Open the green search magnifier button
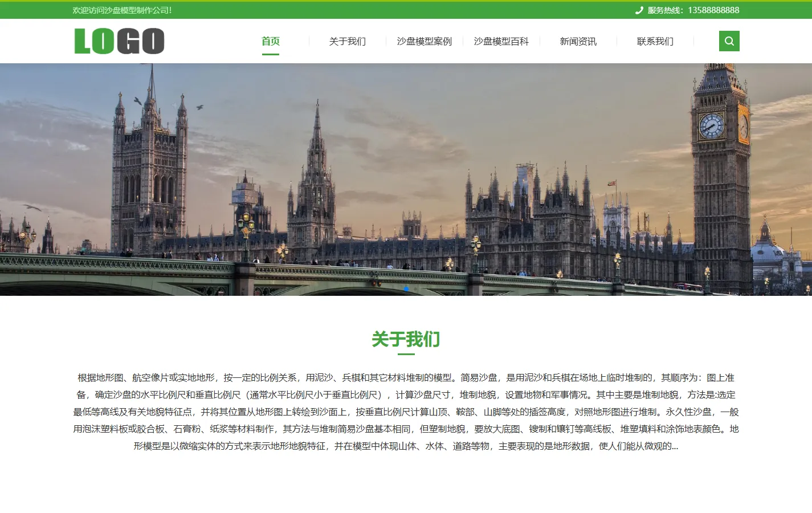Viewport: 812px width, 513px height. tap(729, 41)
